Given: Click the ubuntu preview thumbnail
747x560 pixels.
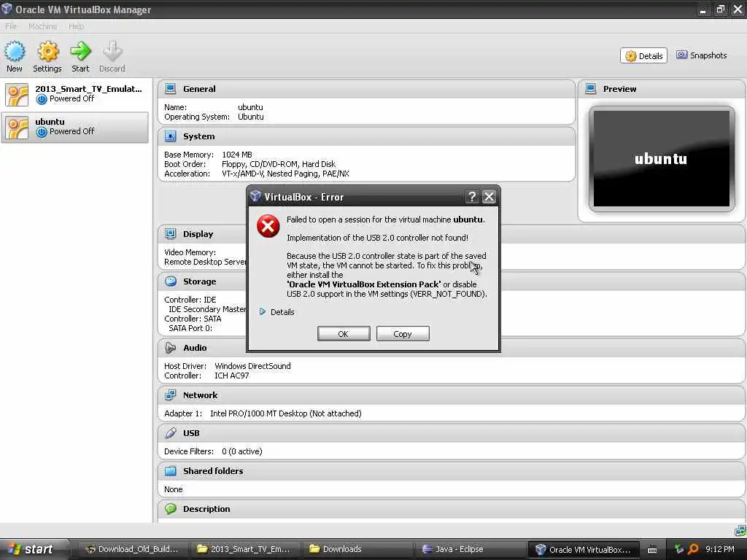Looking at the screenshot, I should [x=661, y=158].
